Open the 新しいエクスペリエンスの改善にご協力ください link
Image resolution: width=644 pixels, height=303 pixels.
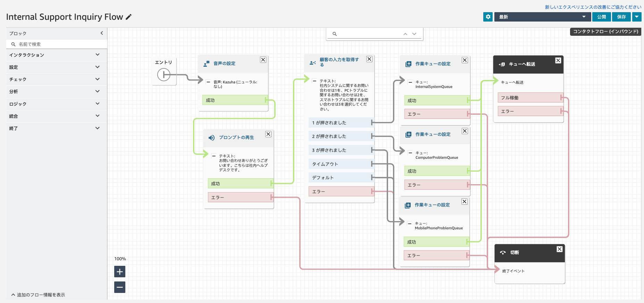[x=593, y=7]
